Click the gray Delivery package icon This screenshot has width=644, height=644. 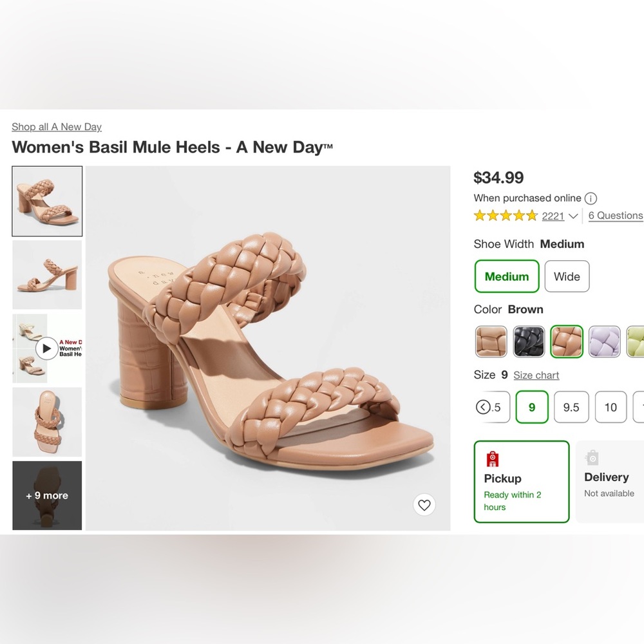[x=592, y=458]
